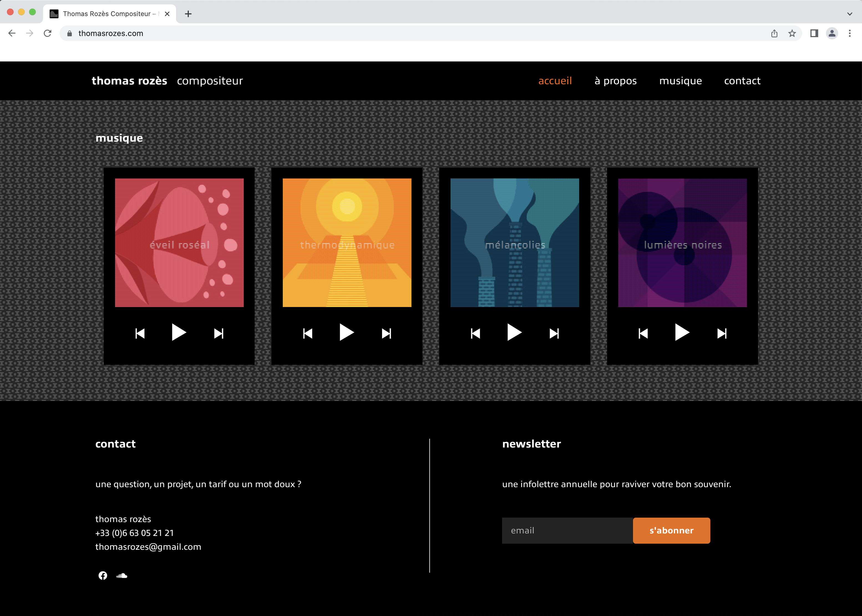This screenshot has width=862, height=616.
Task: Go to previous track on éveil roséal
Action: [140, 333]
